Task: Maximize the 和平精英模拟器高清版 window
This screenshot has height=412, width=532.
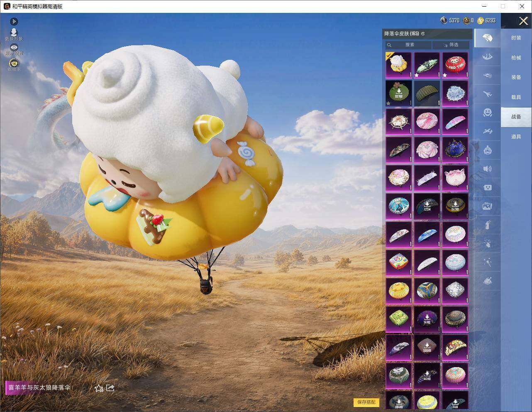Action: 503,6
